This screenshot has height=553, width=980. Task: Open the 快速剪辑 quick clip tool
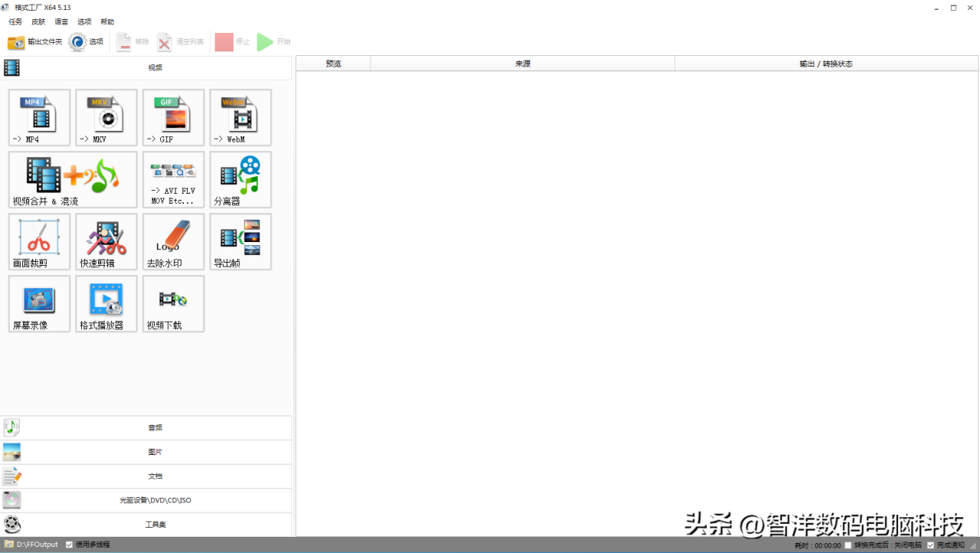pyautogui.click(x=106, y=241)
